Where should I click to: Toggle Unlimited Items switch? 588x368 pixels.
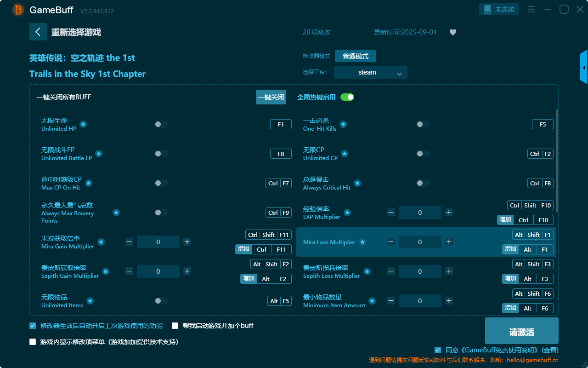click(x=161, y=301)
